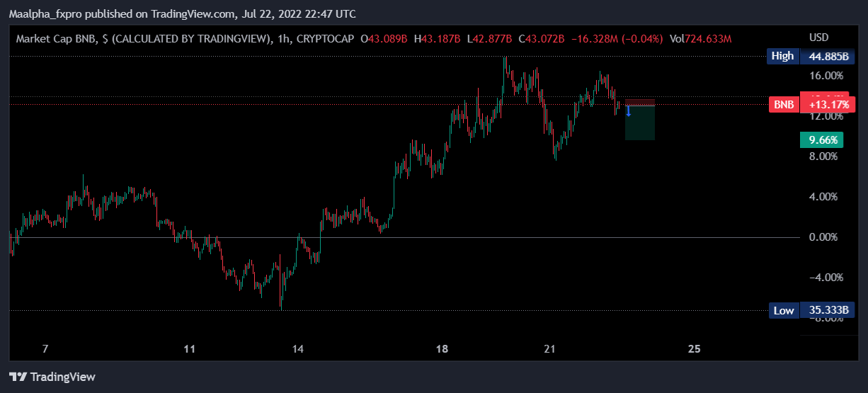Viewport: 868px width, 393px height.
Task: Click the USD currency label
Action: tap(818, 38)
